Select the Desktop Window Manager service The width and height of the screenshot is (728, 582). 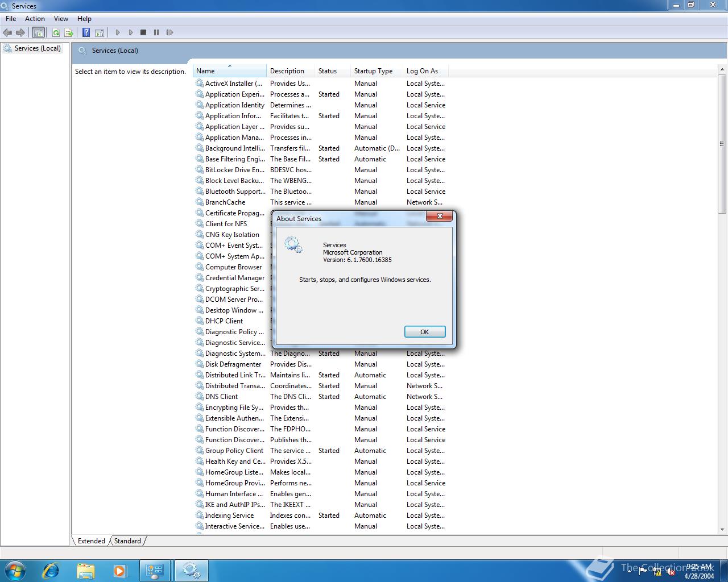(234, 310)
